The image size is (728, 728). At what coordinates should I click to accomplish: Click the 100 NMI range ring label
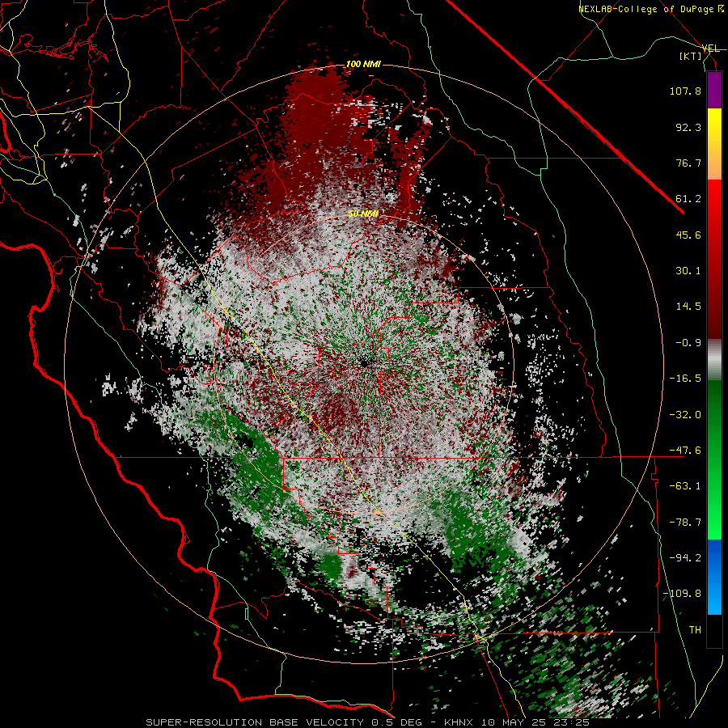363,64
